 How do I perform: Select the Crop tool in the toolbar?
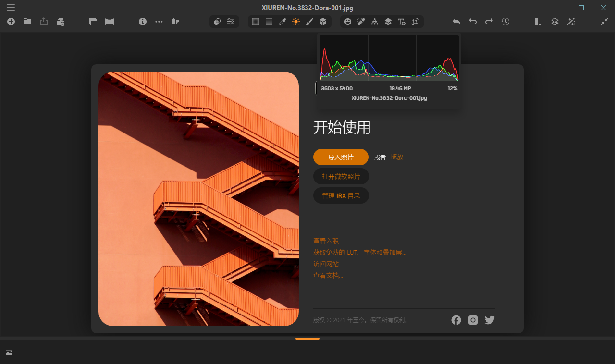point(415,22)
